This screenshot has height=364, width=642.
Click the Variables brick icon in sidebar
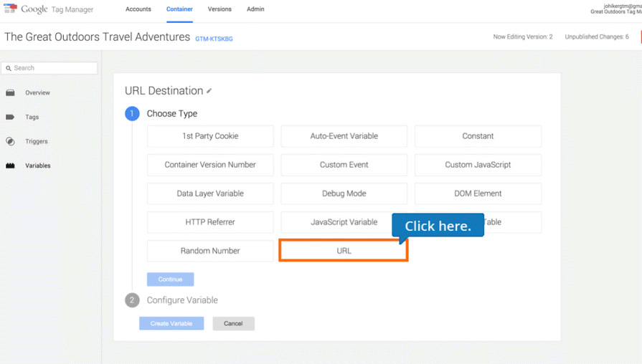(10, 166)
